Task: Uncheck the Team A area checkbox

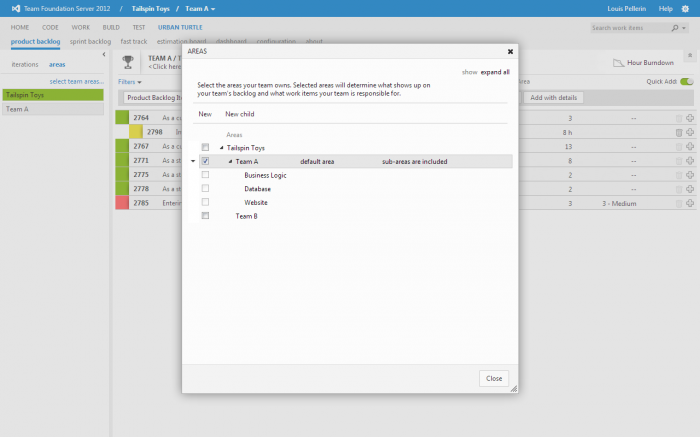Action: point(205,161)
